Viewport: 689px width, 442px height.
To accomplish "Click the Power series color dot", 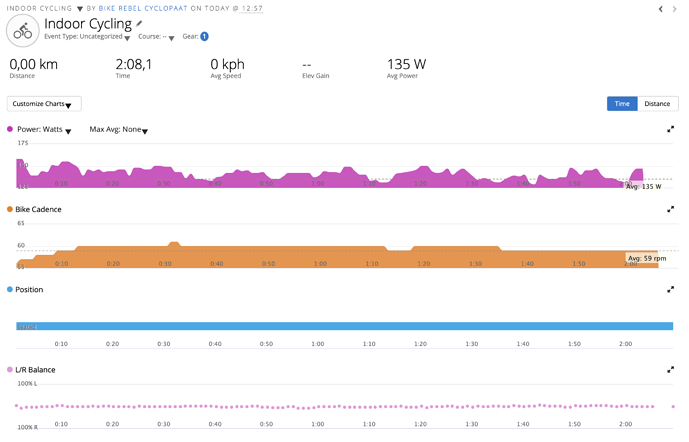I will [10, 129].
